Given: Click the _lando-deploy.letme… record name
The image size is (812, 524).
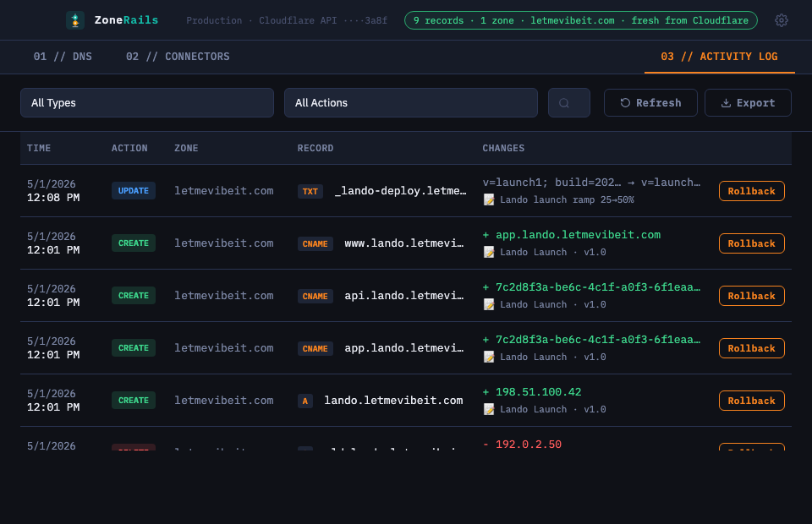Looking at the screenshot, I should click(400, 191).
